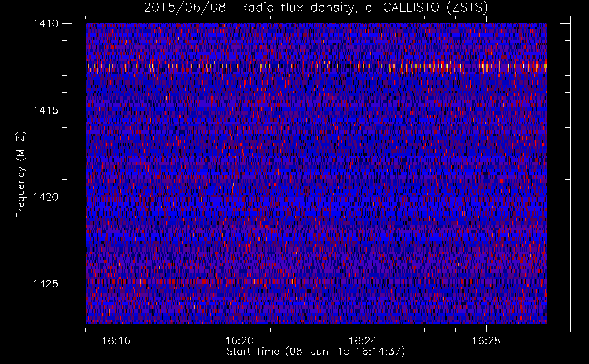Click the 16:28 time axis label
The width and height of the screenshot is (589, 364).
486,341
